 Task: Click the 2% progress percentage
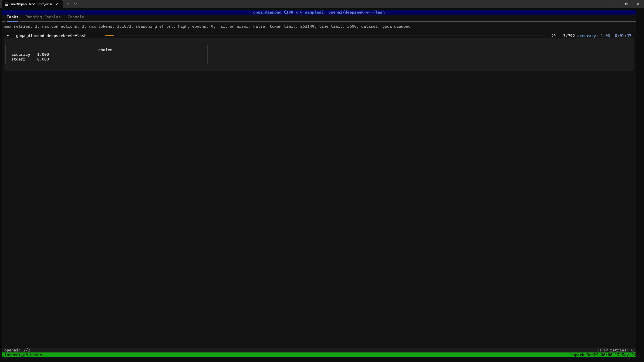tap(554, 36)
